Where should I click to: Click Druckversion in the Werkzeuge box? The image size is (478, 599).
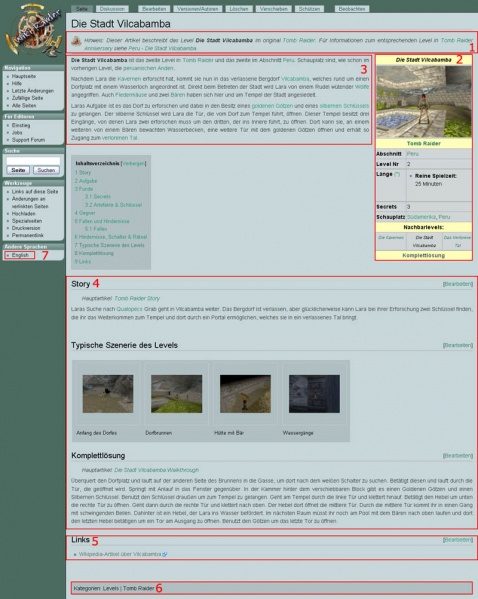point(26,228)
